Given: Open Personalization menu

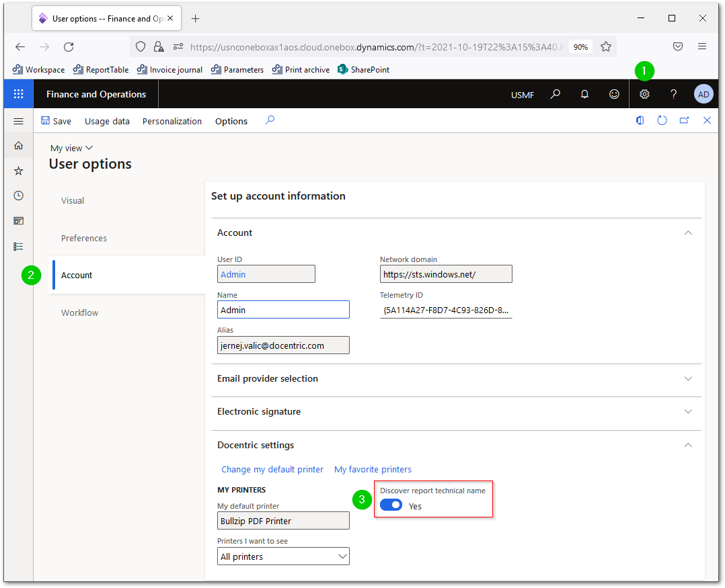Looking at the screenshot, I should pyautogui.click(x=172, y=122).
